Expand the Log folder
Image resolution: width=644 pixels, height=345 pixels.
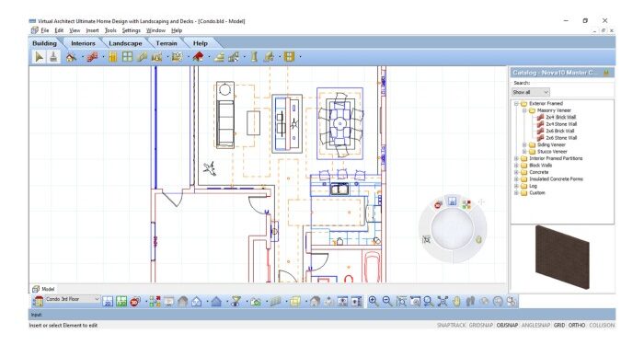tap(516, 186)
